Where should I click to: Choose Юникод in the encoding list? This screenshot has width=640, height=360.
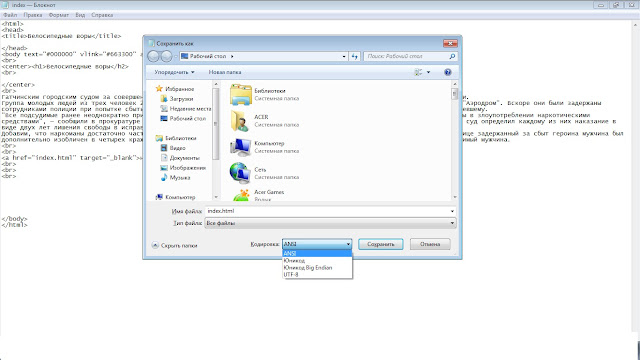click(317, 260)
